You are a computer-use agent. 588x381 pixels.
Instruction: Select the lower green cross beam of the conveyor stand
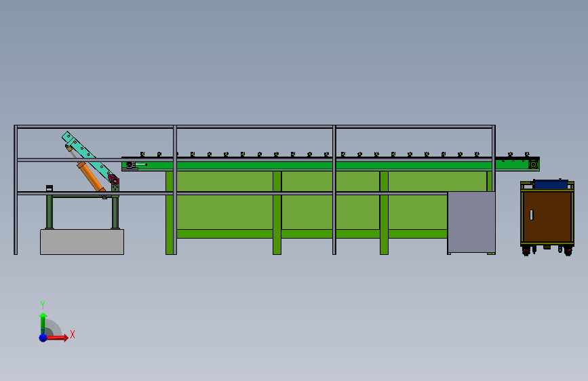coord(311,234)
